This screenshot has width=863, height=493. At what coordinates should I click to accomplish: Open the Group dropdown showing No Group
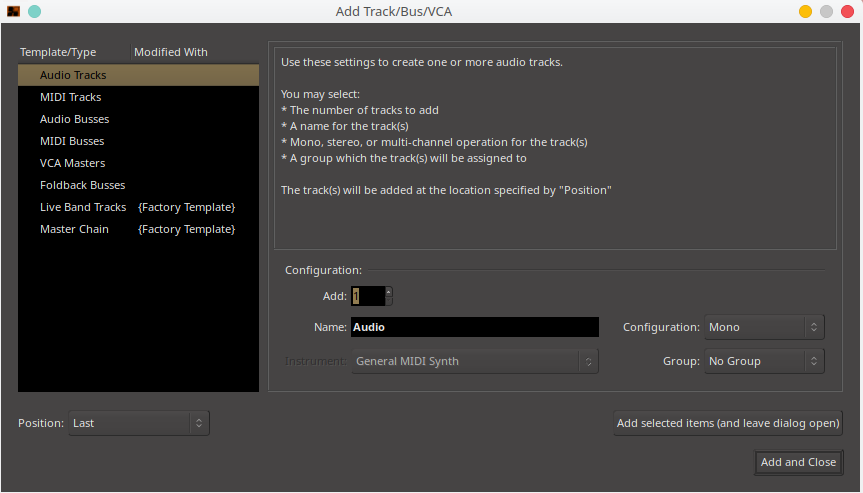pos(764,361)
